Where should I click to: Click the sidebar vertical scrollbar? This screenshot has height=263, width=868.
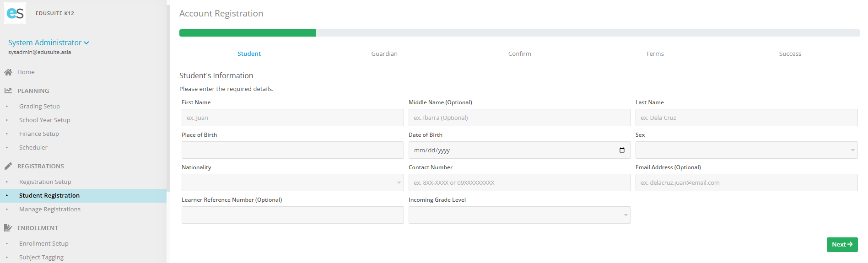(x=168, y=91)
